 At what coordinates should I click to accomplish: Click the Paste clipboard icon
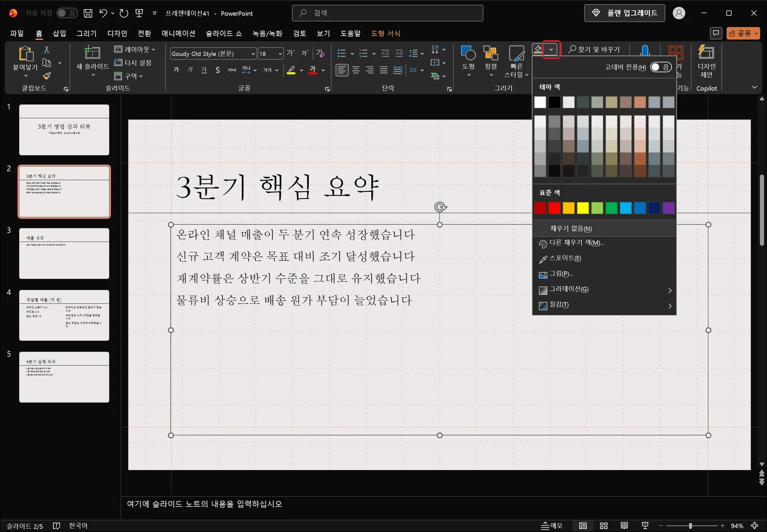click(25, 54)
